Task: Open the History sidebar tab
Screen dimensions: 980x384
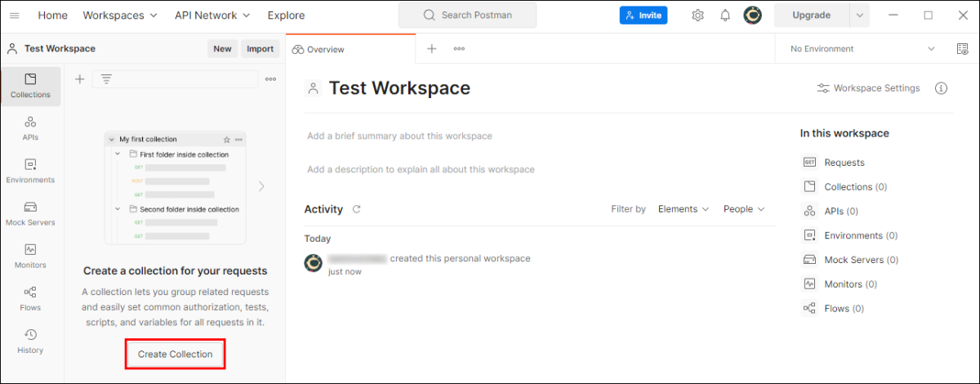Action: tap(30, 341)
